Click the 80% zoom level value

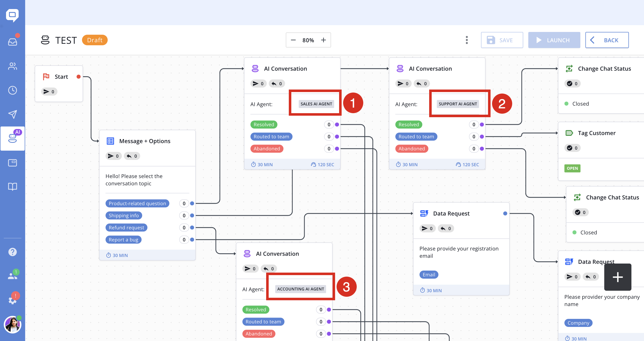pyautogui.click(x=308, y=40)
